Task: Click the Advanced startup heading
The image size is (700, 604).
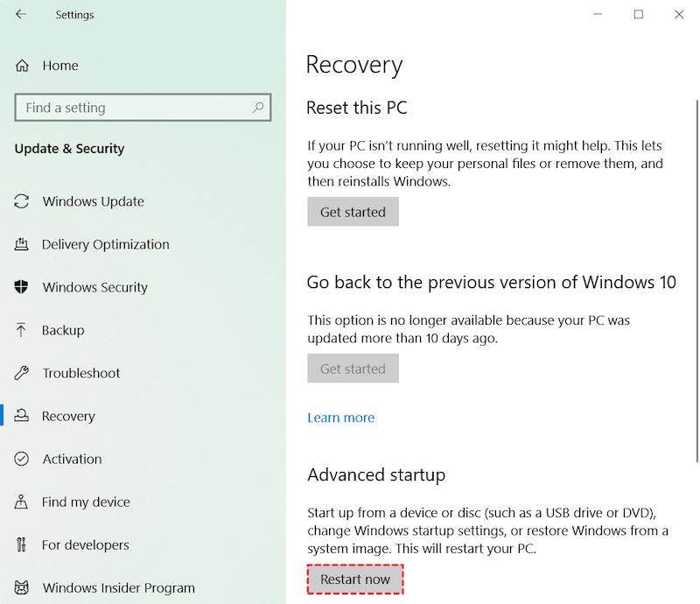Action: pos(376,475)
